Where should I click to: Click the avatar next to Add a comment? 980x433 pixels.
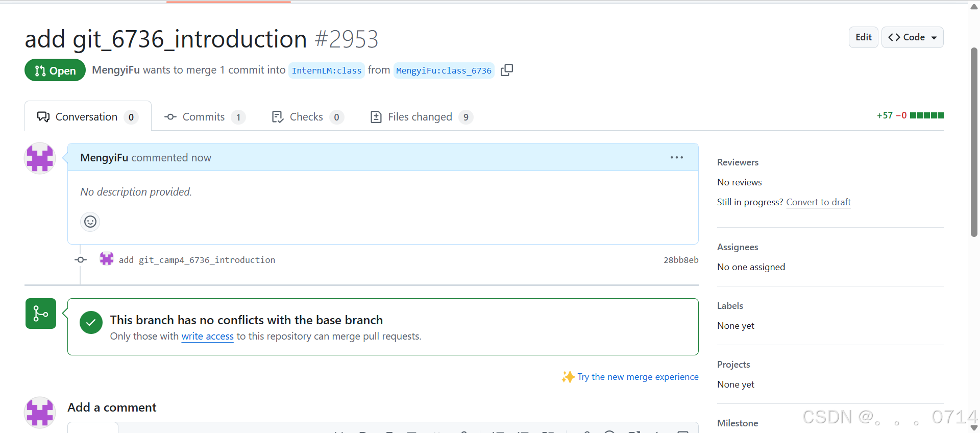click(x=40, y=413)
